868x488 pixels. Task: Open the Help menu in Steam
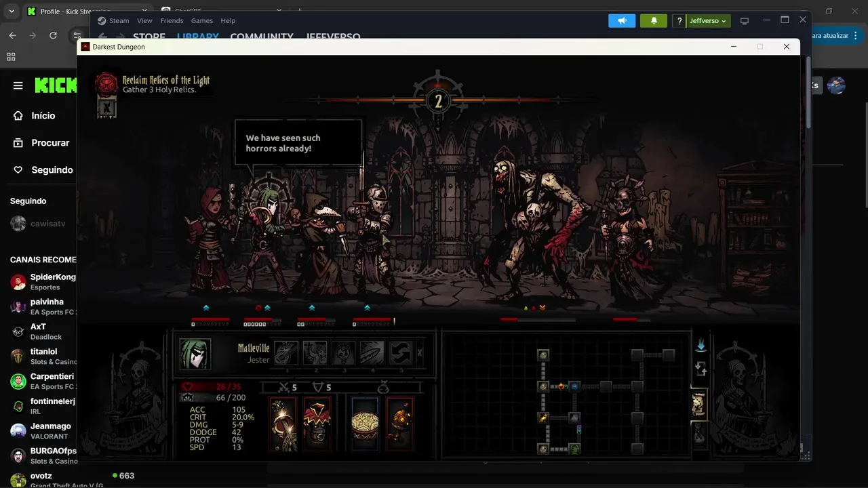(228, 21)
